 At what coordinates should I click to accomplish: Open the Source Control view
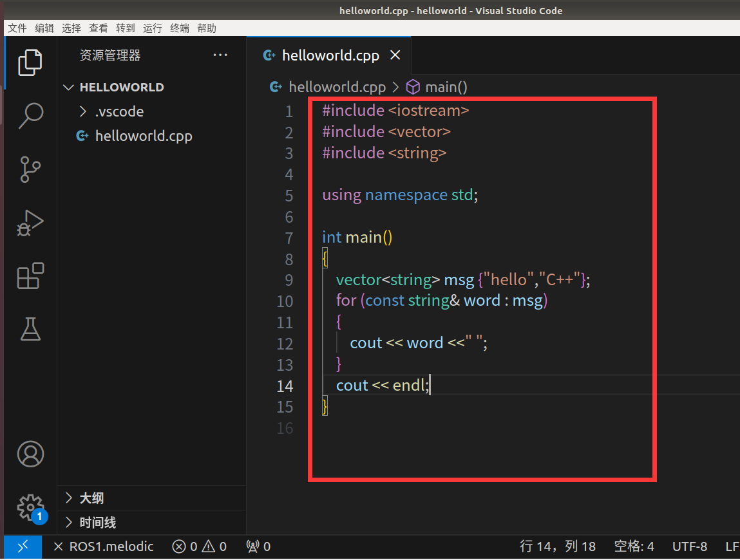30,169
